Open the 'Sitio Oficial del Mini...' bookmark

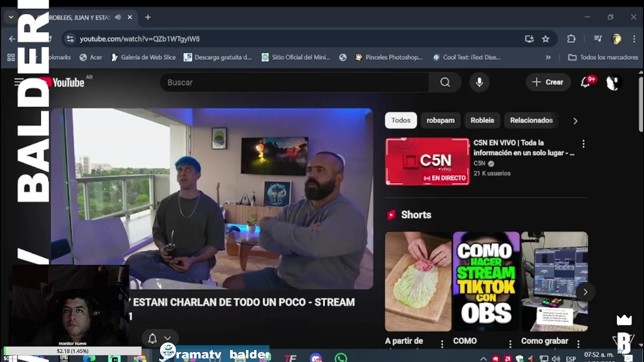point(295,57)
